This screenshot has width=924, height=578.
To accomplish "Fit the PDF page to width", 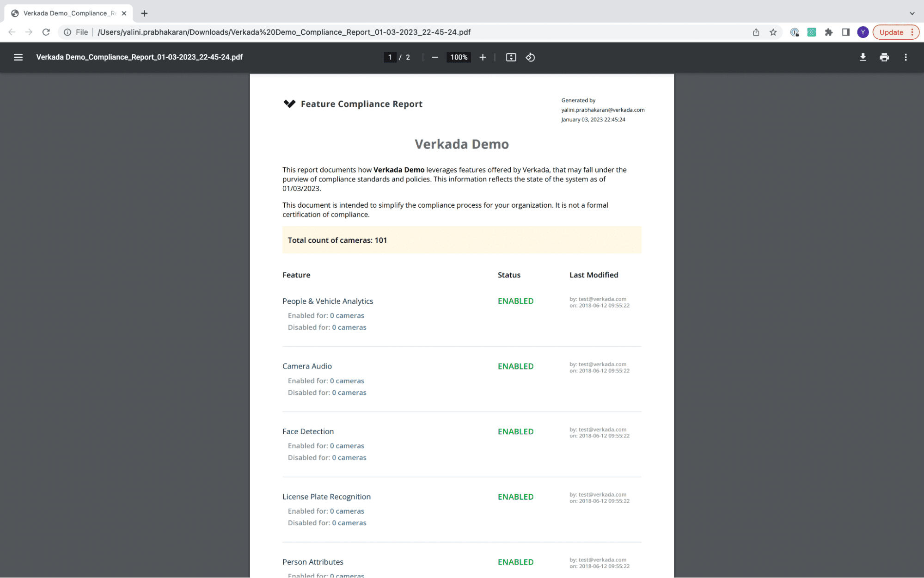I will [511, 57].
